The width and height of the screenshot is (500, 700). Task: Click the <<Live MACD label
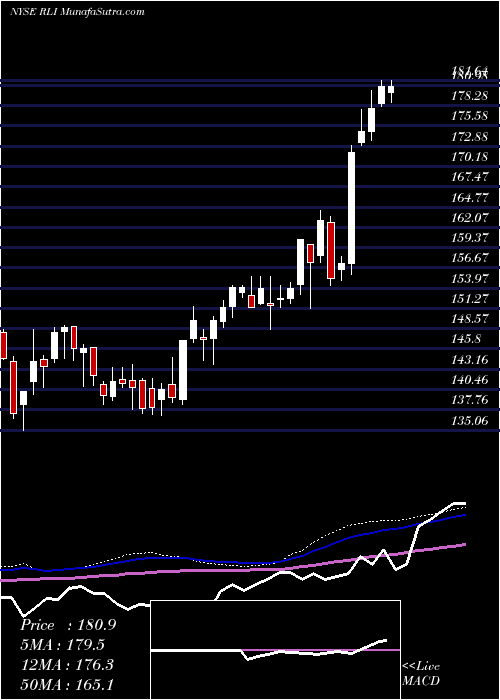[421, 673]
